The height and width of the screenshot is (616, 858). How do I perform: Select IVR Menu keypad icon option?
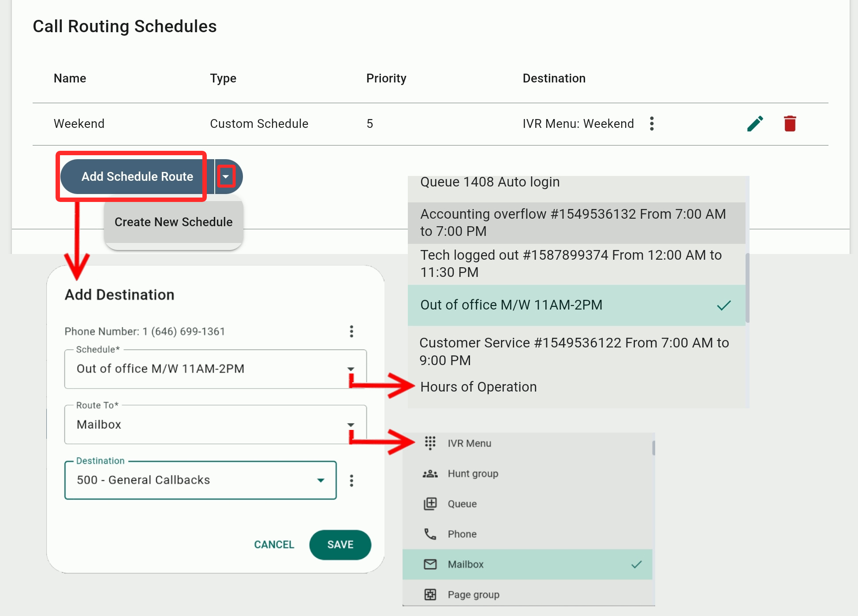click(x=469, y=443)
